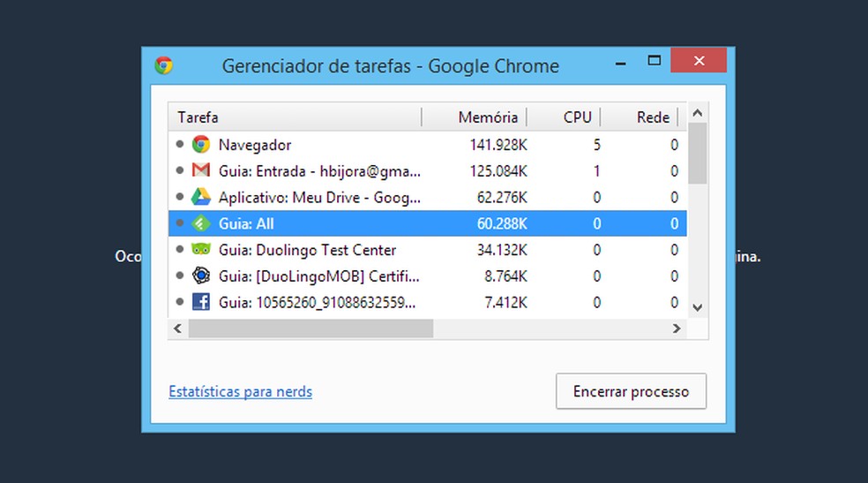Click the Feedly icon in Guia: All row
The width and height of the screenshot is (868, 483).
point(201,223)
